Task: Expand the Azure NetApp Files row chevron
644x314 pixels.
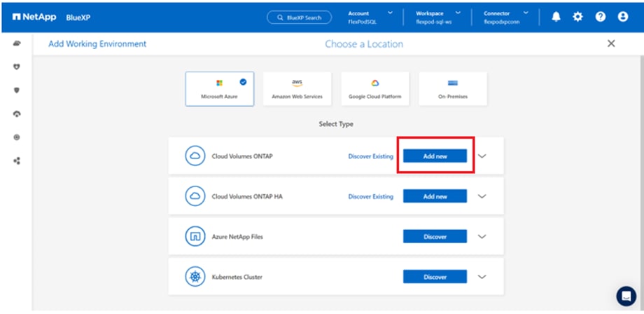Action: point(482,237)
